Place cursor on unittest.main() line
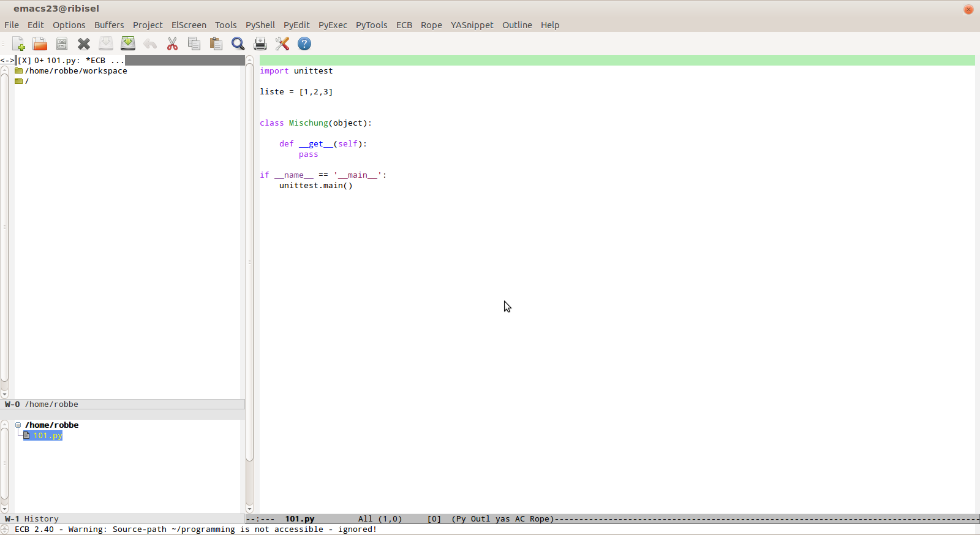 [x=316, y=186]
